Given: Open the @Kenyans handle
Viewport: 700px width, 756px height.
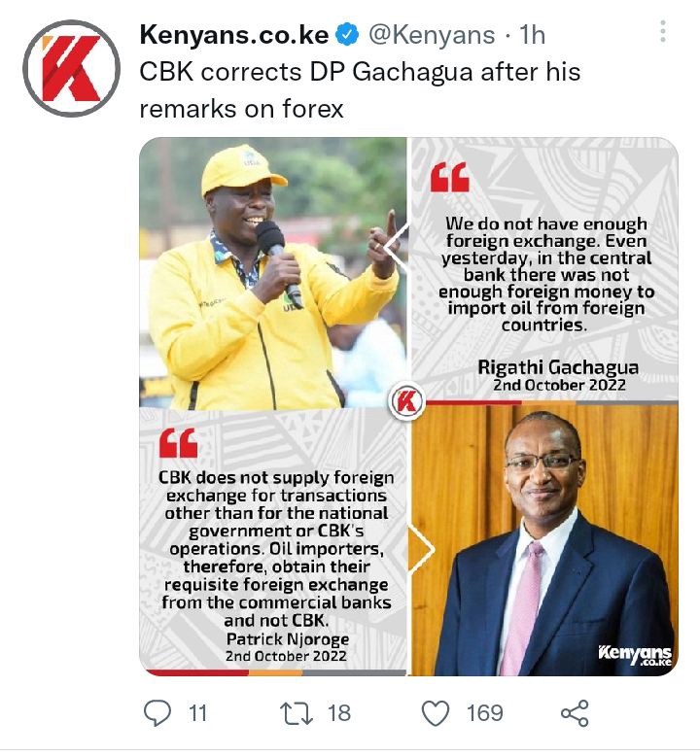Looking at the screenshot, I should [433, 35].
